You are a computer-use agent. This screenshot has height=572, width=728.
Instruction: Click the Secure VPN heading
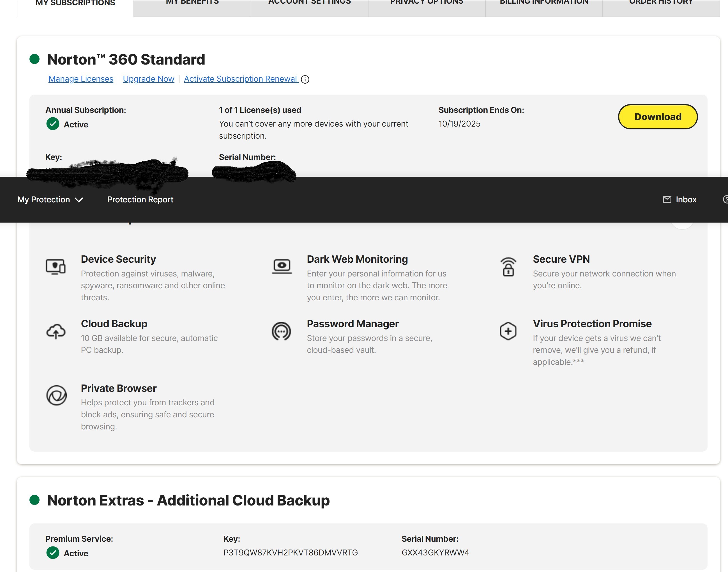coord(561,259)
